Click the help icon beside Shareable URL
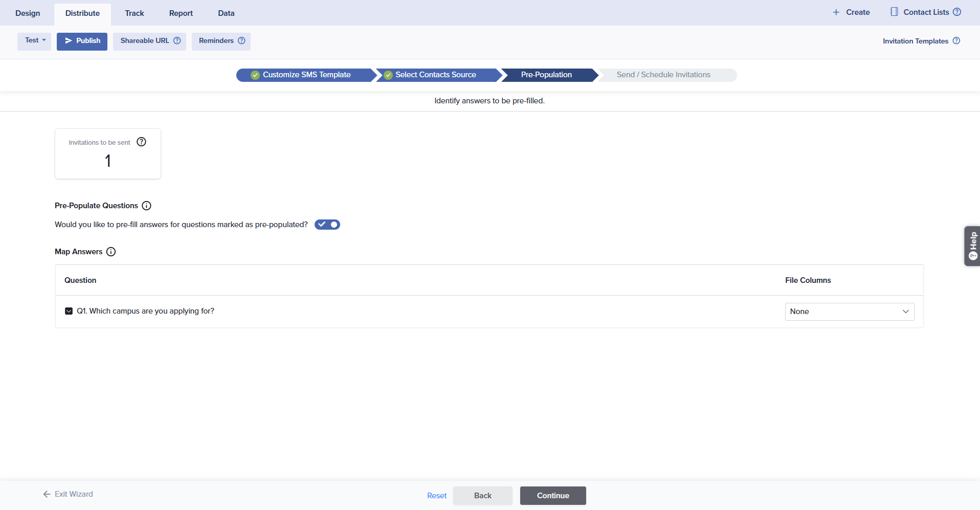980x510 pixels. [177, 41]
